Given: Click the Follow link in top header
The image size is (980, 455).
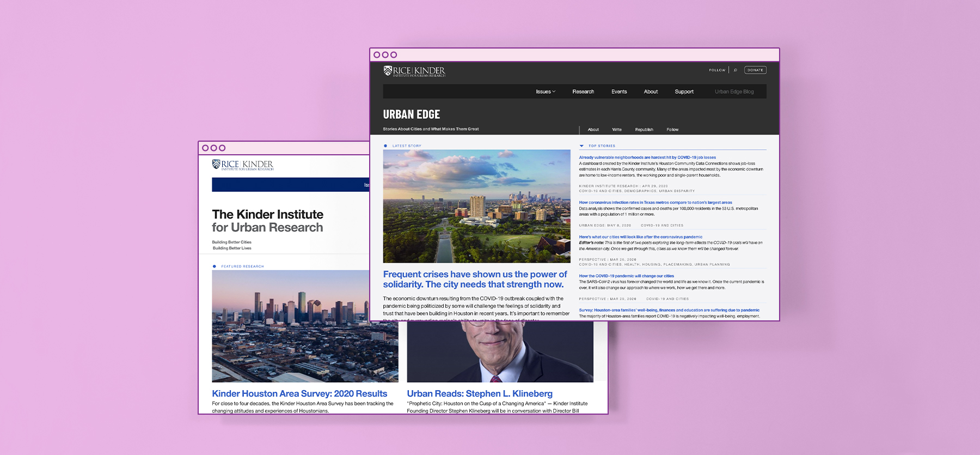Looking at the screenshot, I should (717, 70).
